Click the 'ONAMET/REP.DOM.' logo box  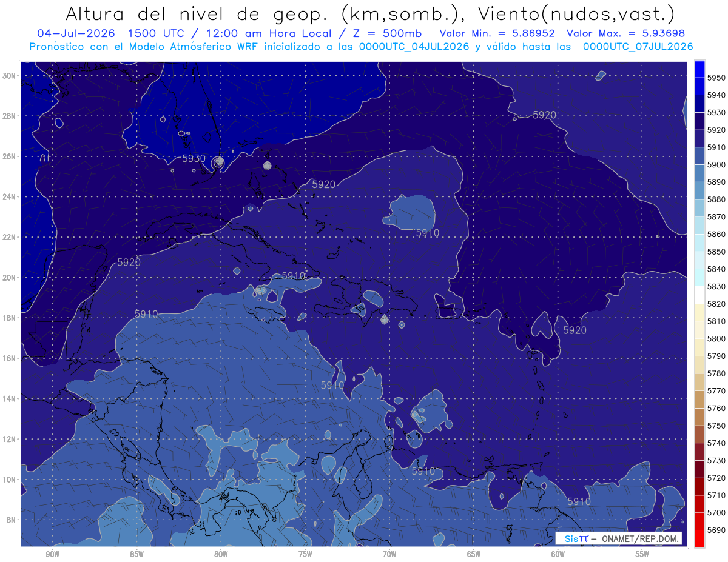click(618, 539)
